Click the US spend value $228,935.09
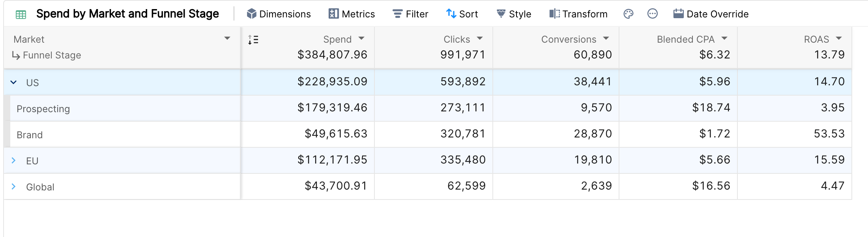 pos(332,81)
